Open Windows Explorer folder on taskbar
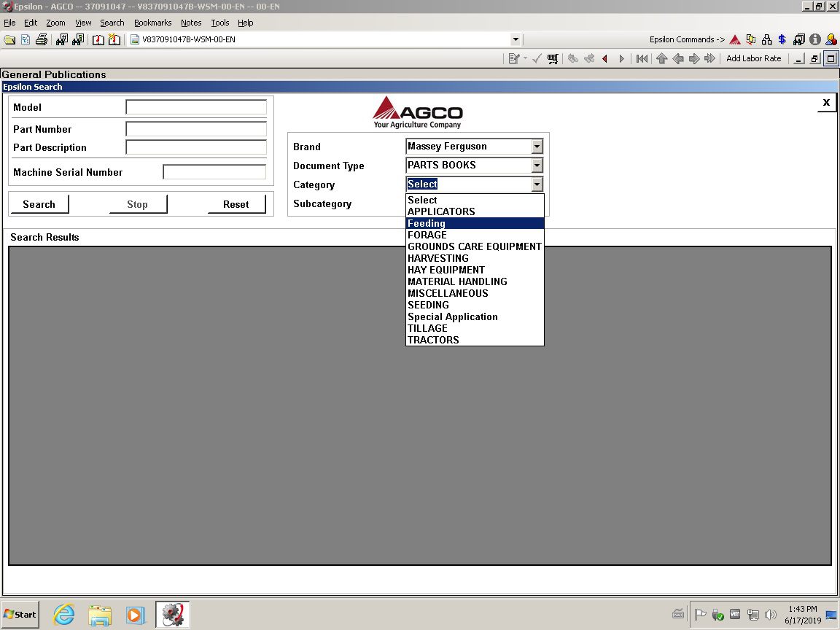Screen dimensions: 840x630 pos(100,615)
